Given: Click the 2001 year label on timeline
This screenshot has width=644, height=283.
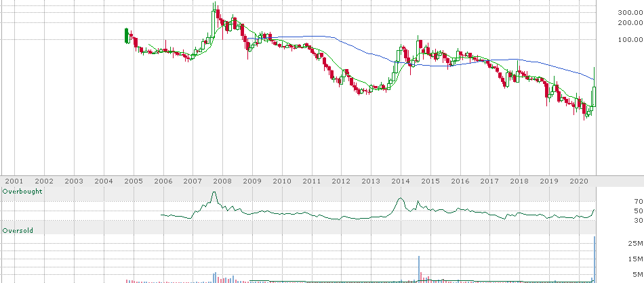Looking at the screenshot, I should [x=14, y=181].
